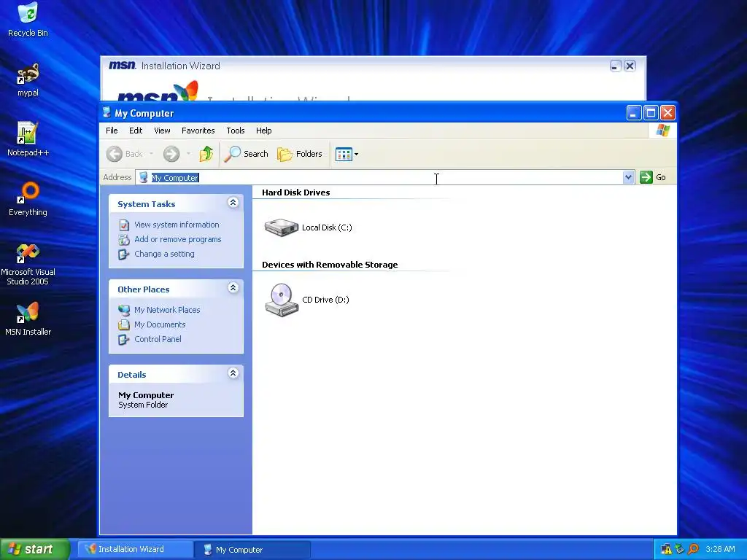
Task: Click the Forward navigation arrow
Action: click(171, 154)
